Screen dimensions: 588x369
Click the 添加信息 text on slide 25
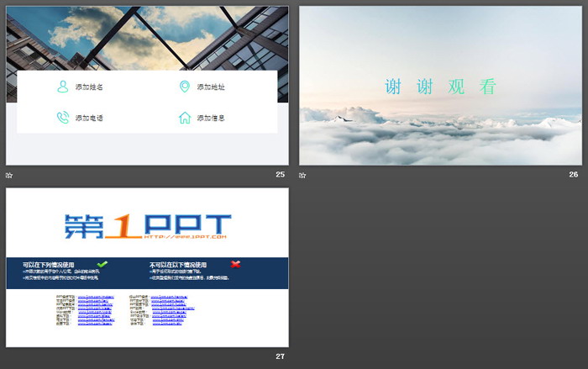[x=211, y=118]
